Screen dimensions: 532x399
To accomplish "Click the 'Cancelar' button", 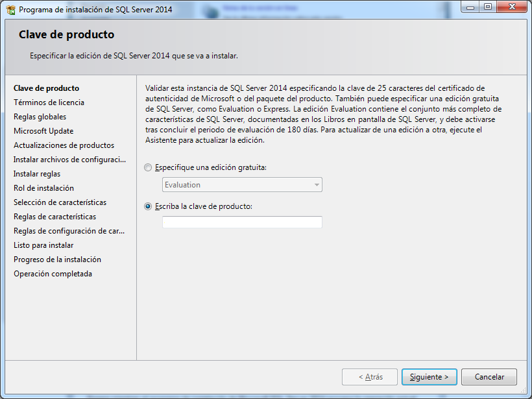I will (x=489, y=377).
